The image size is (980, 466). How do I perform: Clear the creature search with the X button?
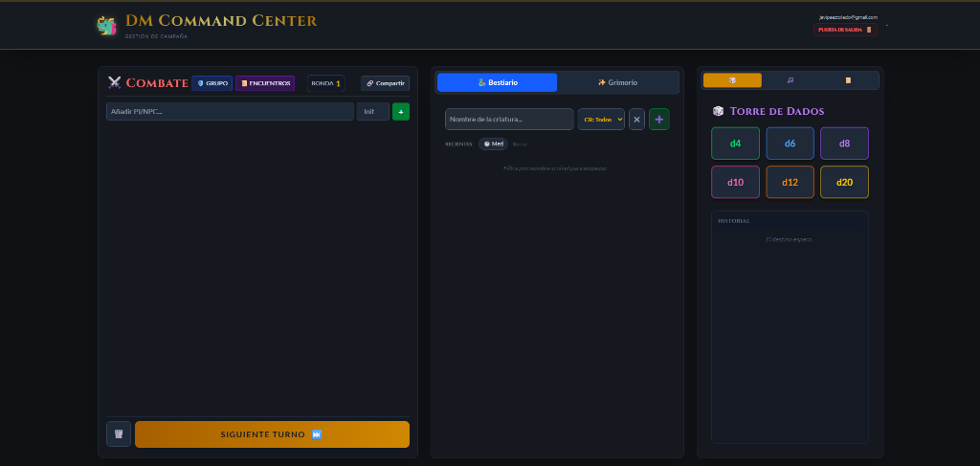pyautogui.click(x=636, y=120)
